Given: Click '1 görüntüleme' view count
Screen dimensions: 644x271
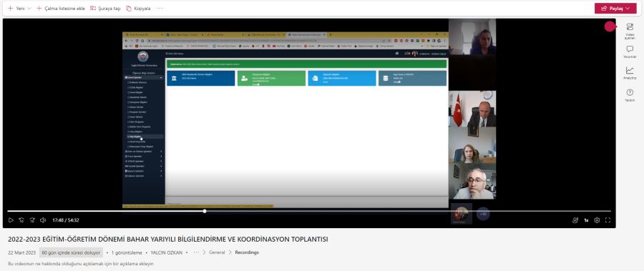Looking at the screenshot, I should 127,252.
